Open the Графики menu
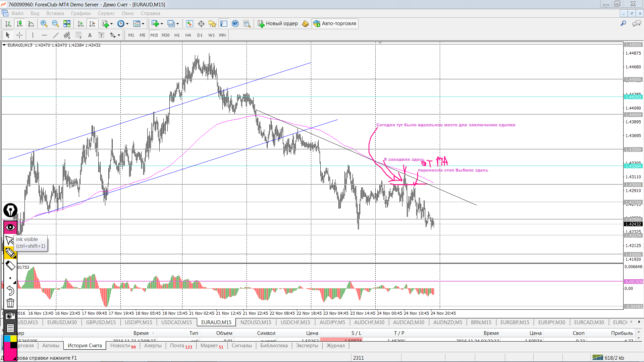Screen dimensions: 644x362 coord(80,13)
